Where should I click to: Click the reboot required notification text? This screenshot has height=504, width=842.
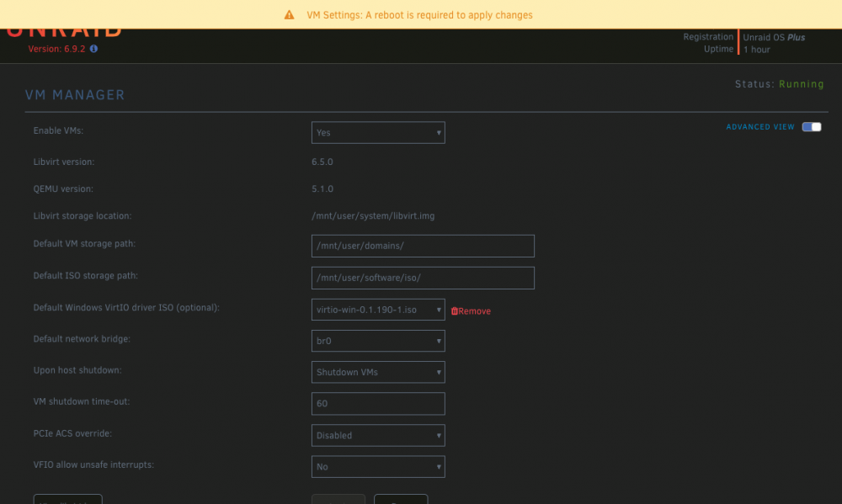pos(419,15)
